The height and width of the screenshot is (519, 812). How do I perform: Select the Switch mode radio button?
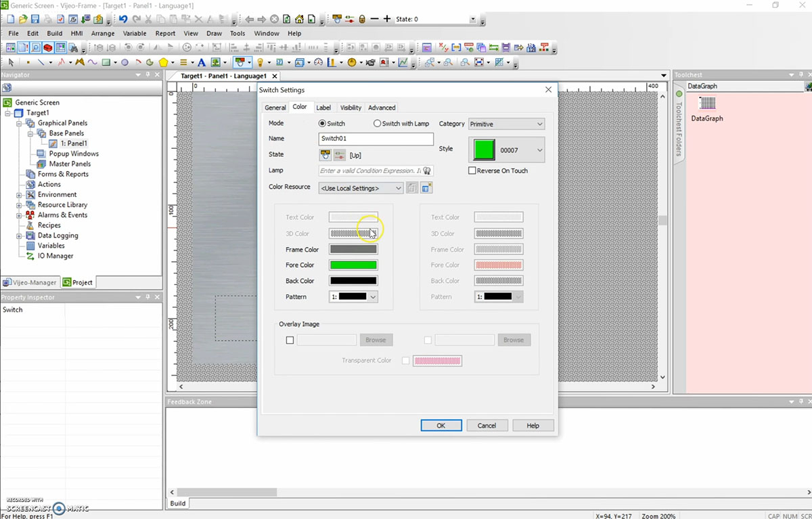[322, 124]
